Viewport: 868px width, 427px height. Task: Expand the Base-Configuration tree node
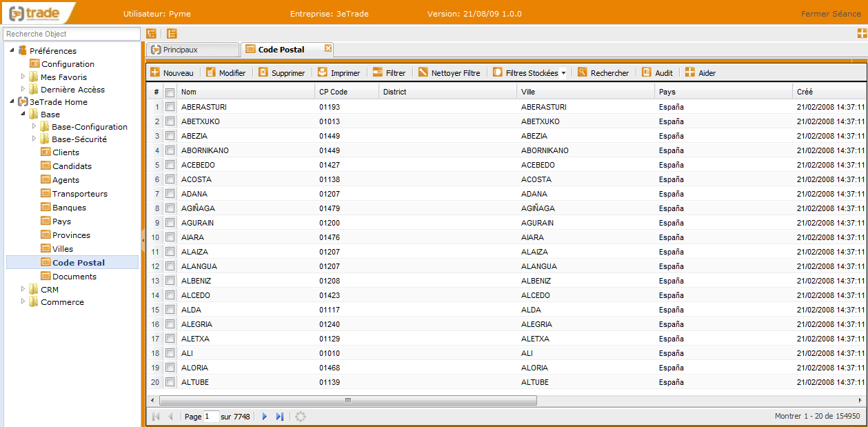click(x=34, y=127)
